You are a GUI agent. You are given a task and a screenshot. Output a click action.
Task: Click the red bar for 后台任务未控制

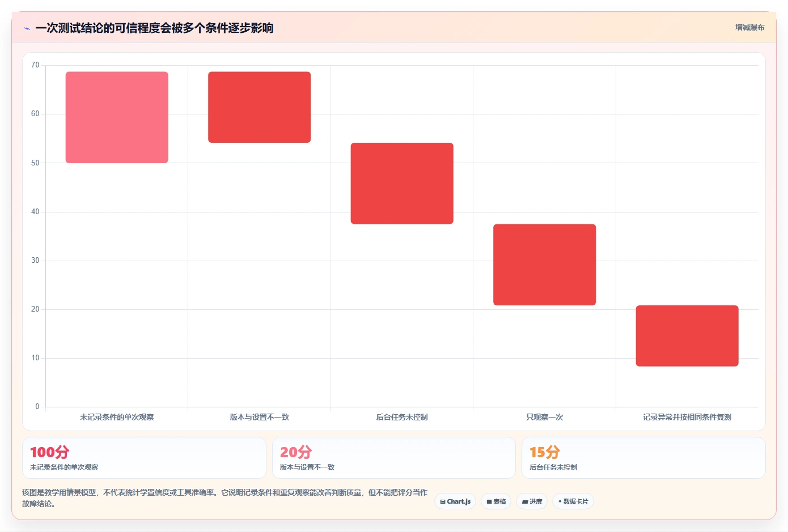(402, 184)
